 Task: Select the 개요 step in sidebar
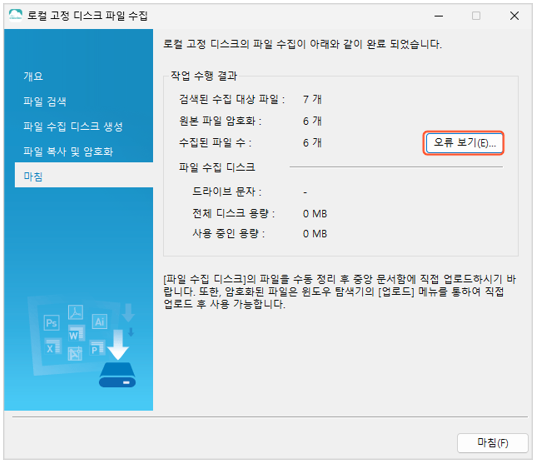tap(33, 76)
